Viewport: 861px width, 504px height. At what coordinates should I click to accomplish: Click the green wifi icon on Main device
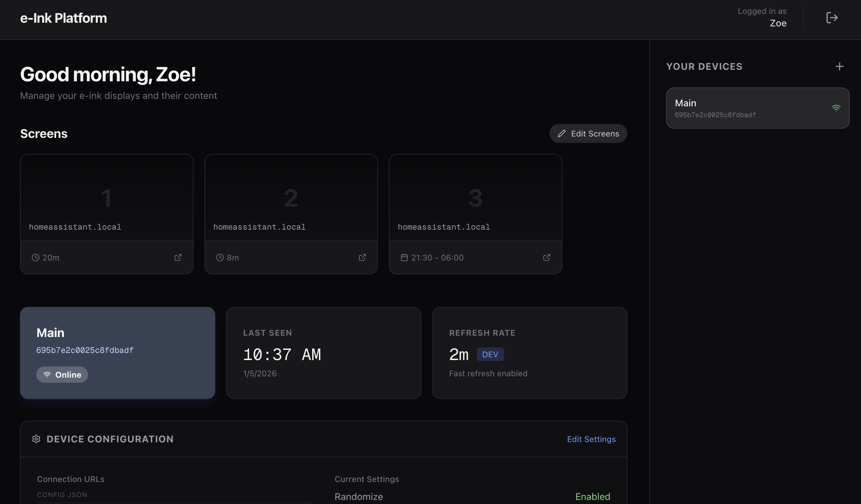(836, 108)
